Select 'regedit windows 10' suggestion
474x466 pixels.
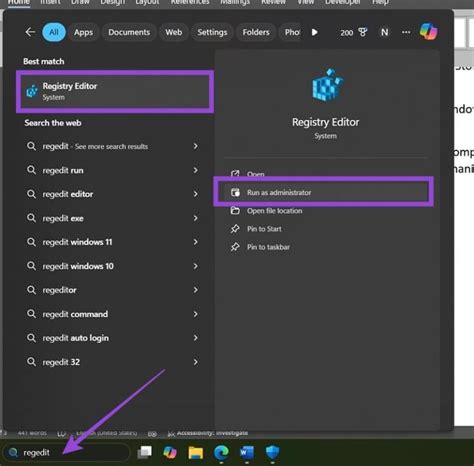pos(78,266)
